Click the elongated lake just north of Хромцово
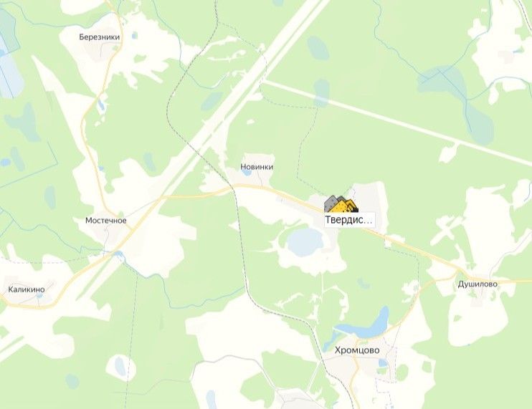This screenshot has height=409, width=532. pos(366,325)
